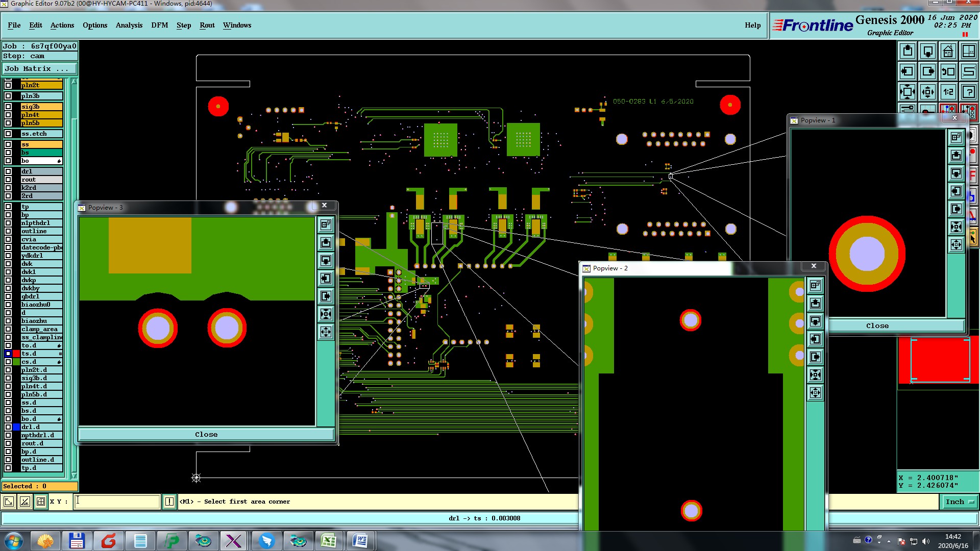Click the previous view undo icon
Screen dimensions: 980x551
point(948,71)
